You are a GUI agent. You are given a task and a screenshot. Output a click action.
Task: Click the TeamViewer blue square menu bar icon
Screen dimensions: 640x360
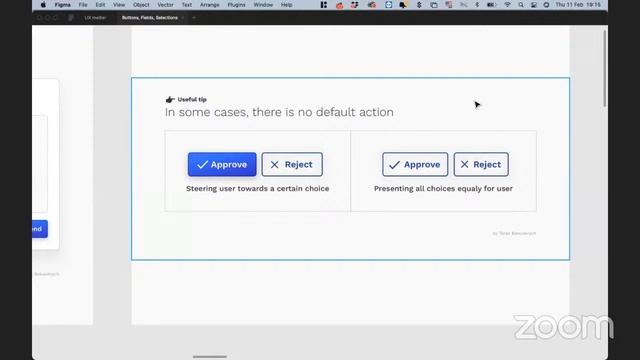tap(388, 5)
